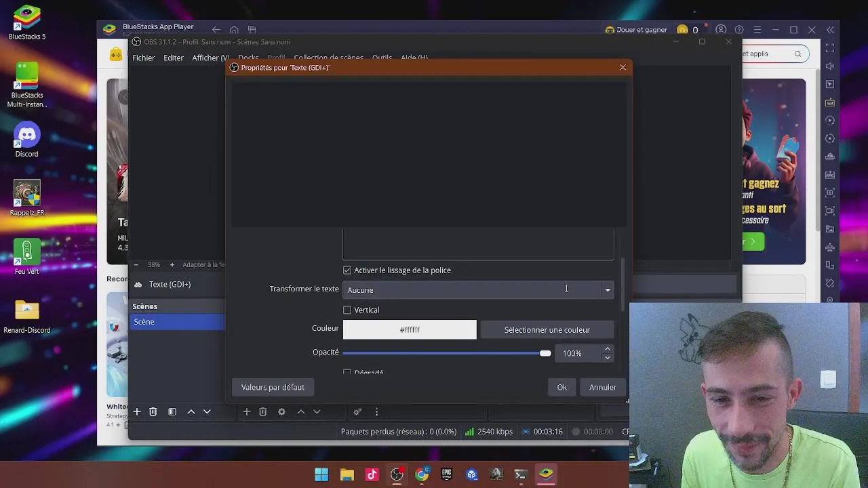Screen dimensions: 868x488
Task: Open File Explorer from the taskbar
Action: coord(347,474)
